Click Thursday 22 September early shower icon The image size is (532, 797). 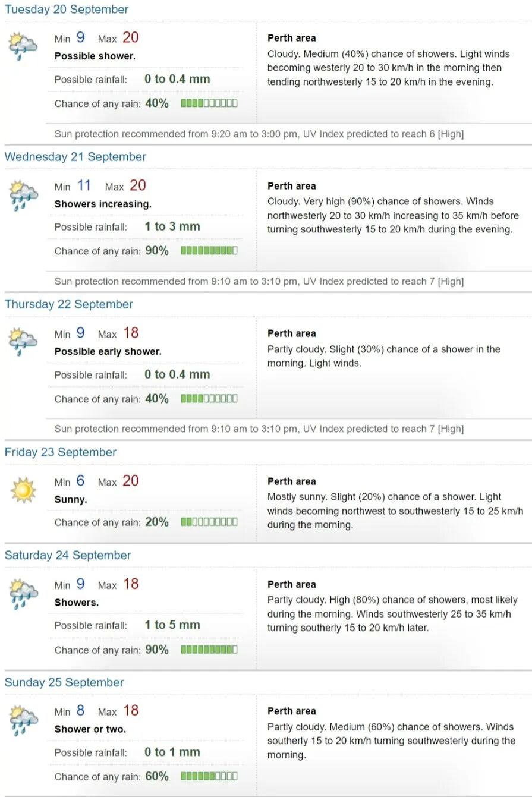(23, 342)
